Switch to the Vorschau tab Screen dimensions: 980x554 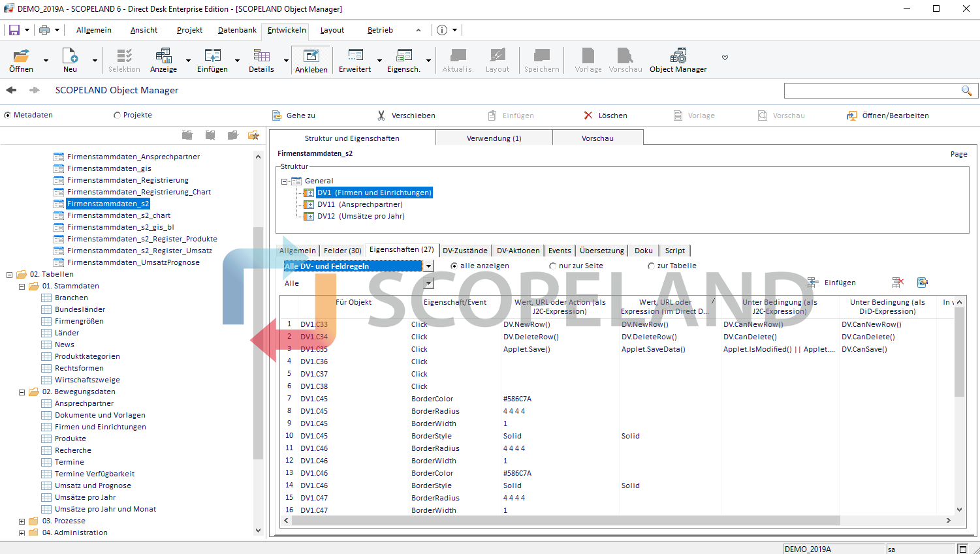(597, 138)
